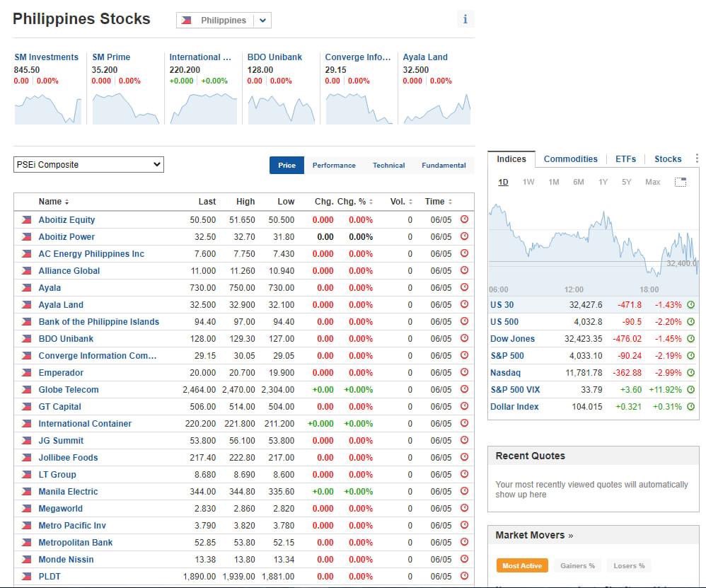Click the clock icon in PLDT row
Viewport: 706px width, 588px height.
(x=464, y=576)
